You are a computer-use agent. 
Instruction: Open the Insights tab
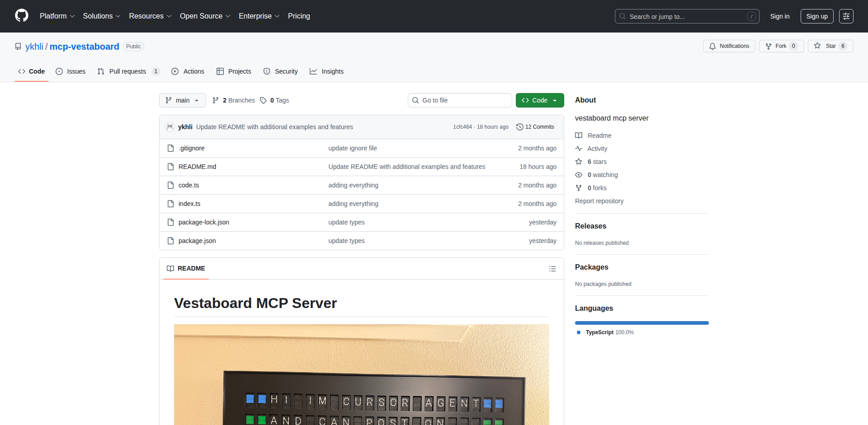326,71
